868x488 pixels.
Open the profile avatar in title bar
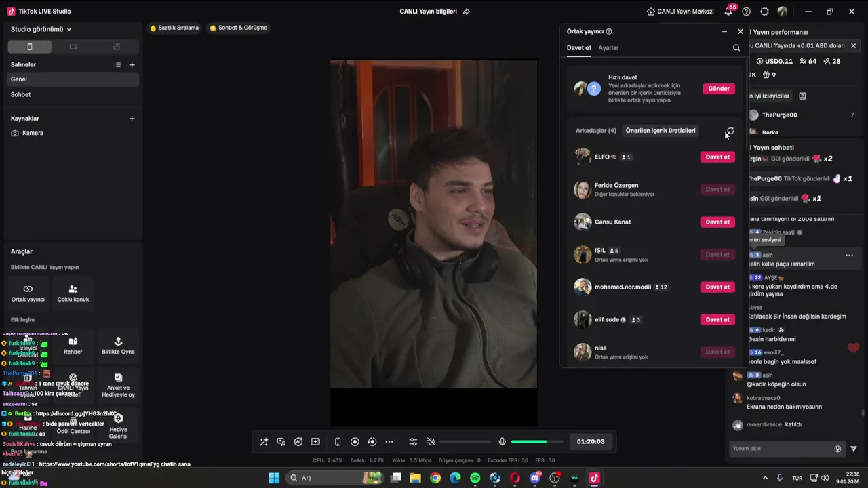783,12
